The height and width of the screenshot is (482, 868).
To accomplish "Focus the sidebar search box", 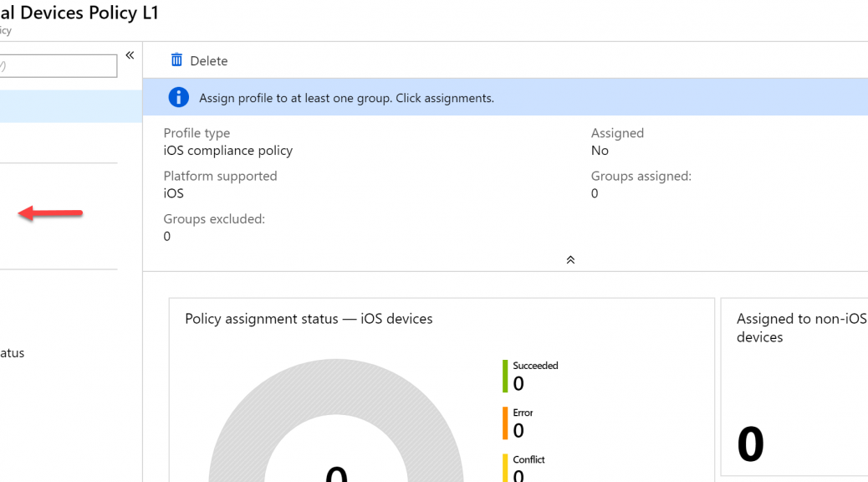I will (59, 66).
